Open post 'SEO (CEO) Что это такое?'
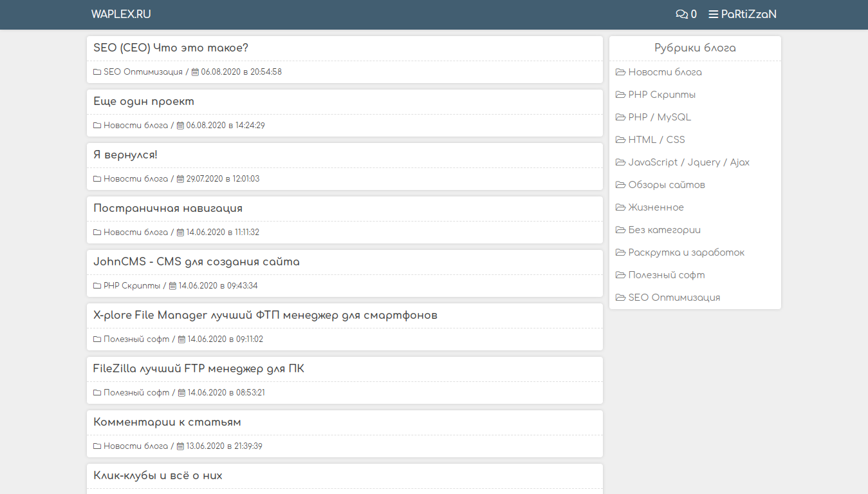 171,48
